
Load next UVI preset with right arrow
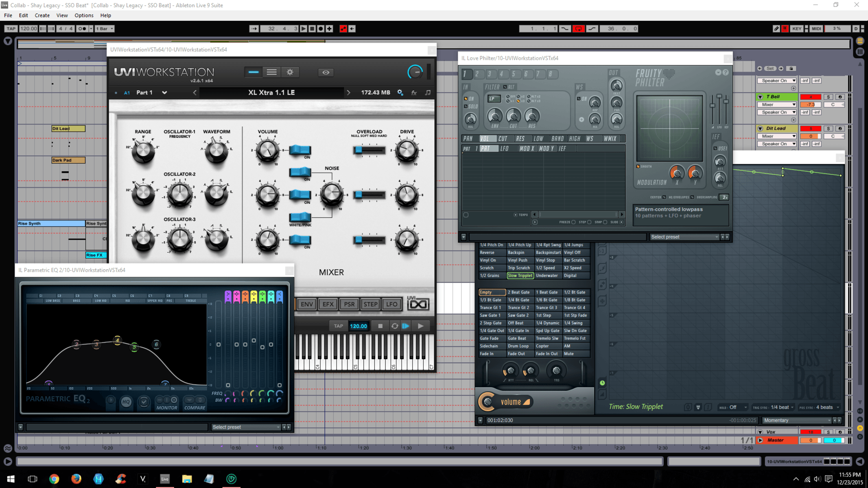pos(348,93)
